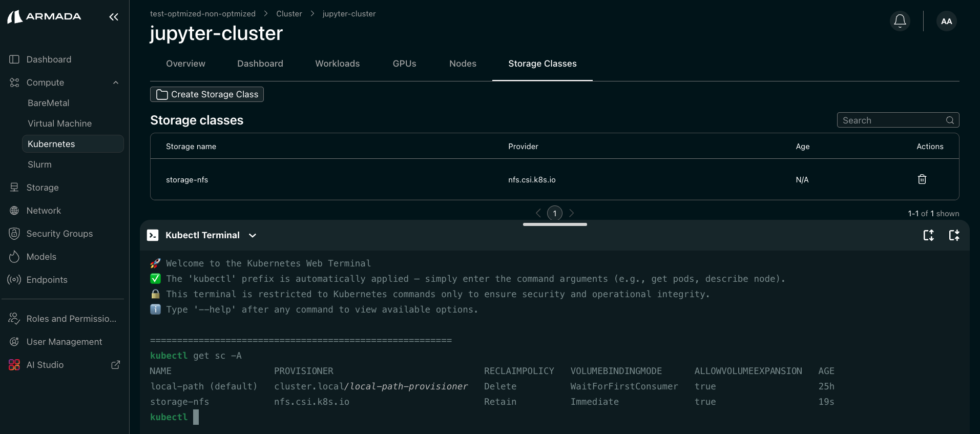
Task: Click the Create Storage Class button
Action: pos(207,94)
